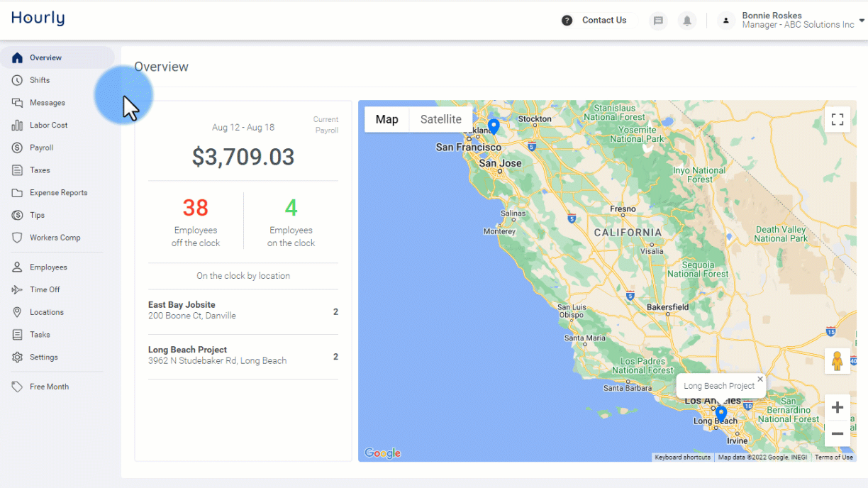Click the Google logo on map
The image size is (868, 488).
[383, 453]
